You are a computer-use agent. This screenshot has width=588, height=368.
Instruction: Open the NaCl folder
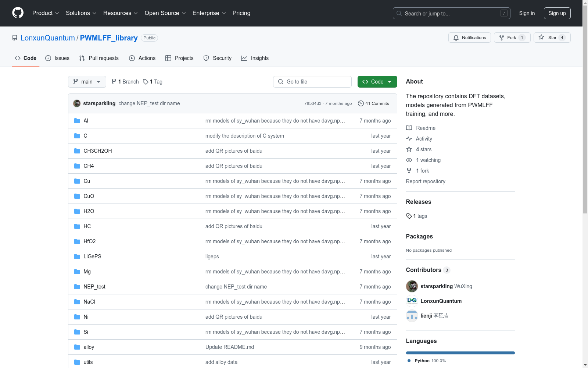click(89, 302)
